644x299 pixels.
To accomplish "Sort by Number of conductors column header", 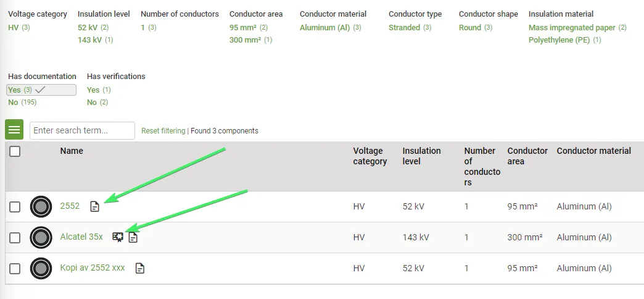I will pyautogui.click(x=482, y=167).
